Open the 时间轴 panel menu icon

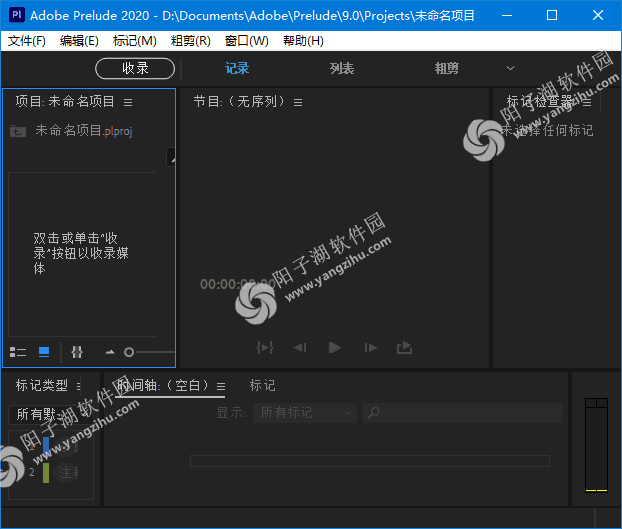click(x=221, y=386)
